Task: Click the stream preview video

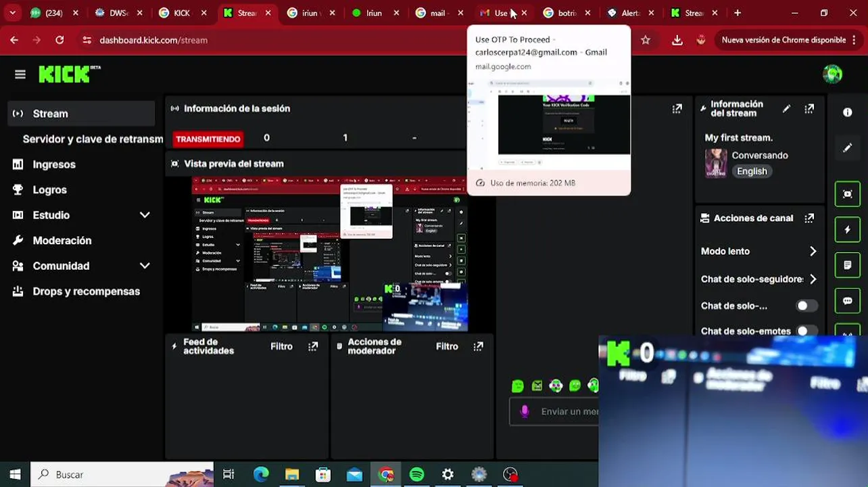Action: [x=329, y=254]
